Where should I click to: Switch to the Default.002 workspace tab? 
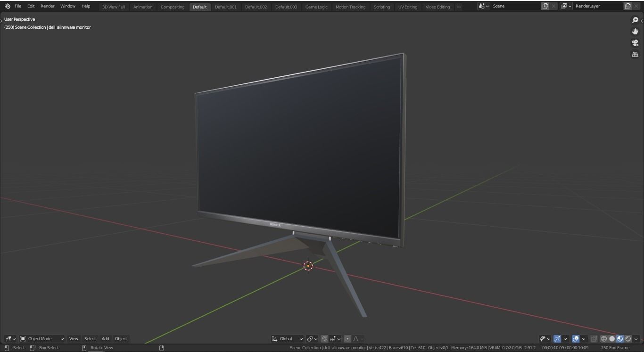[x=256, y=7]
